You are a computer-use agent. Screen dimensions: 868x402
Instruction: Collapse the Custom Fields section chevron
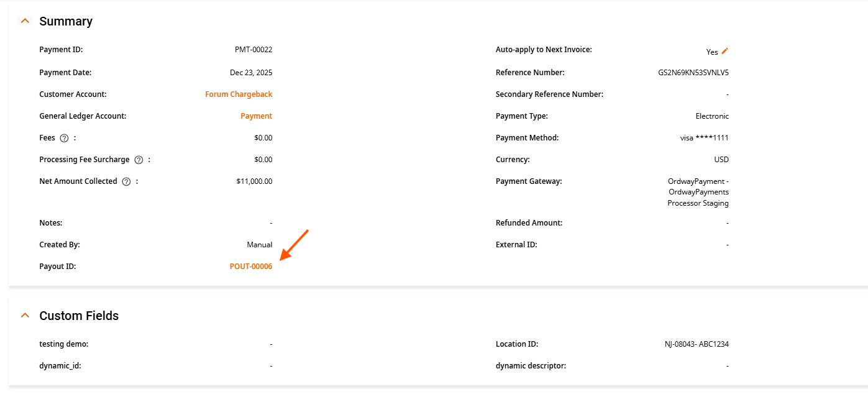25,315
